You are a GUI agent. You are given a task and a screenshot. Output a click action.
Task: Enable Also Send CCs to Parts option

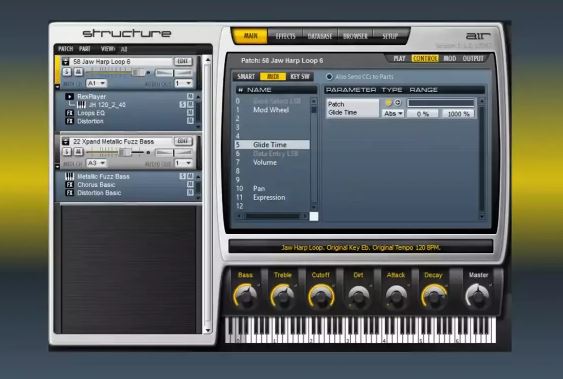[x=329, y=76]
